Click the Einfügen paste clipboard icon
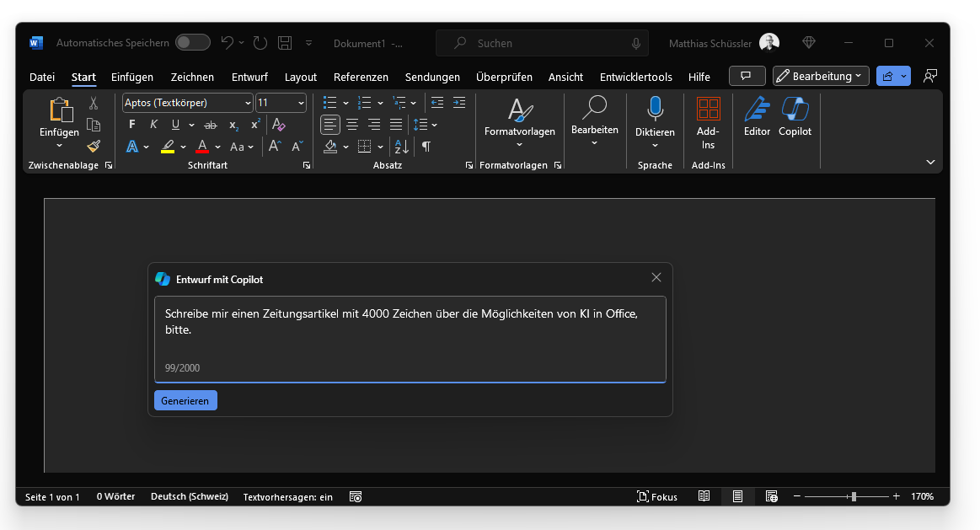This screenshot has height=530, width=980. click(x=61, y=110)
